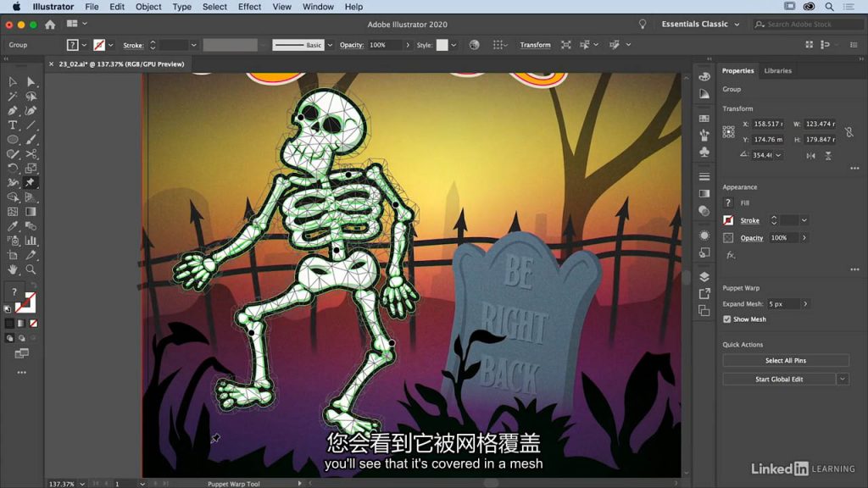Choose the Scale tool
The image size is (868, 488).
click(x=31, y=169)
